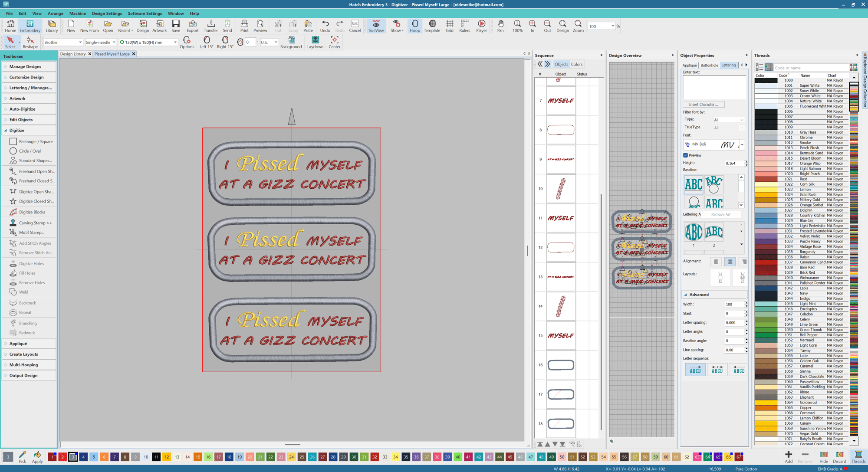Click the Hoop toolbar icon
The height and width of the screenshot is (472, 868).
(x=414, y=26)
